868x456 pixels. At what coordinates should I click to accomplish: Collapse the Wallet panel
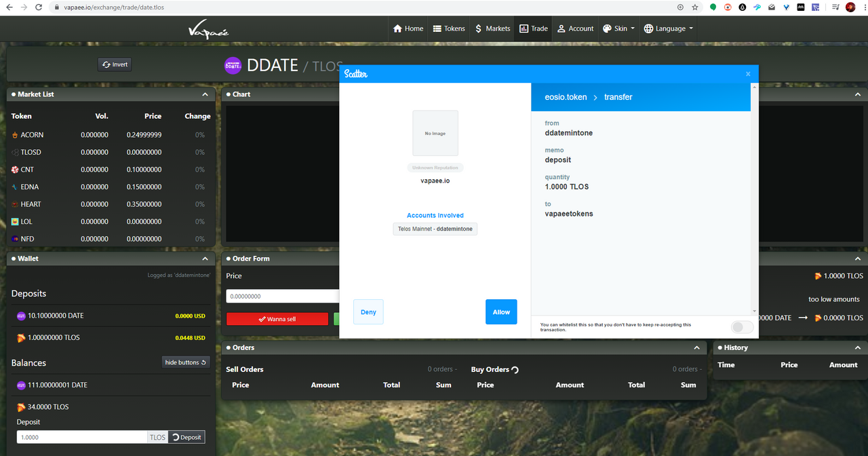tap(205, 259)
